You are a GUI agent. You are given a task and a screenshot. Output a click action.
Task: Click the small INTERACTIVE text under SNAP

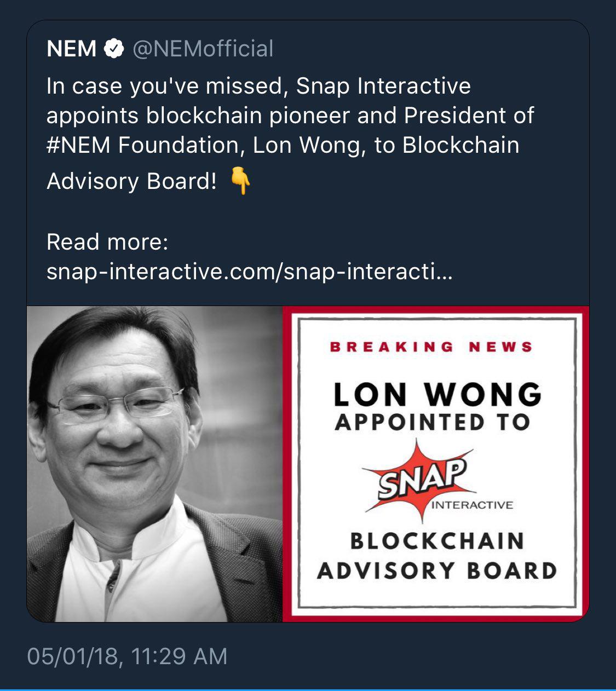472,505
